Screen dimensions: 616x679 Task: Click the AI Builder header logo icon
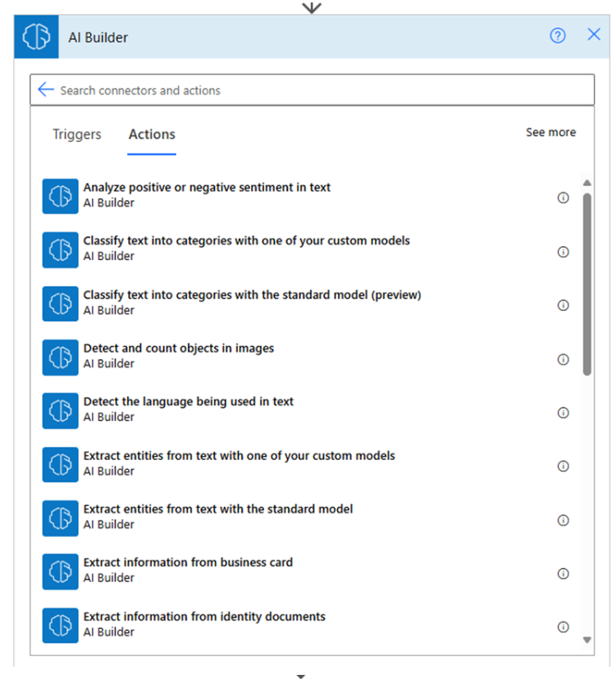pyautogui.click(x=36, y=37)
